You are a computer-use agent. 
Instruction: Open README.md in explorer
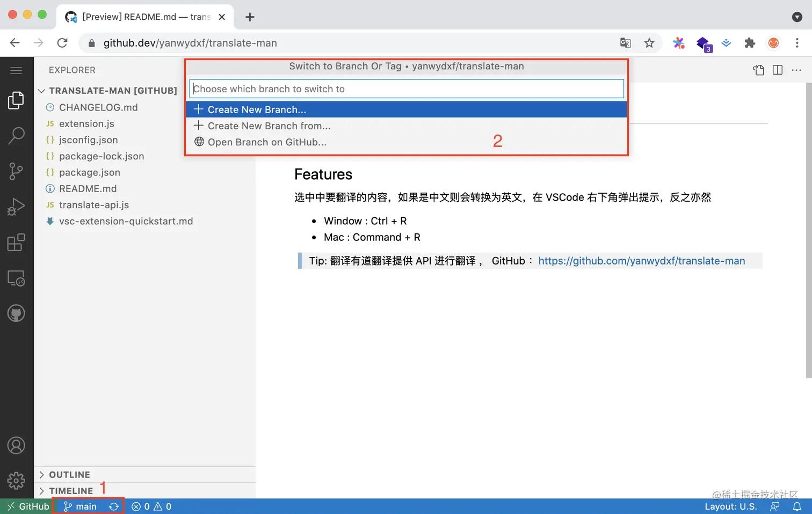click(88, 189)
